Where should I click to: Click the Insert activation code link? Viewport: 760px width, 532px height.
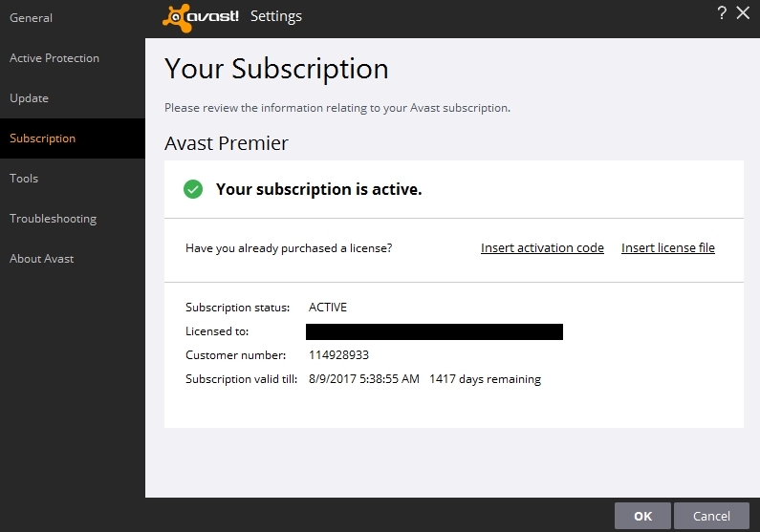[542, 248]
